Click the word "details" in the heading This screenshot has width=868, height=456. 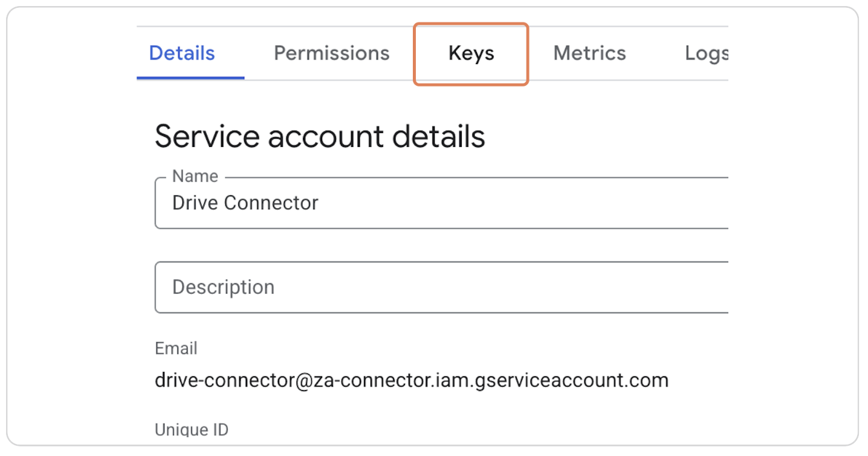click(x=439, y=136)
